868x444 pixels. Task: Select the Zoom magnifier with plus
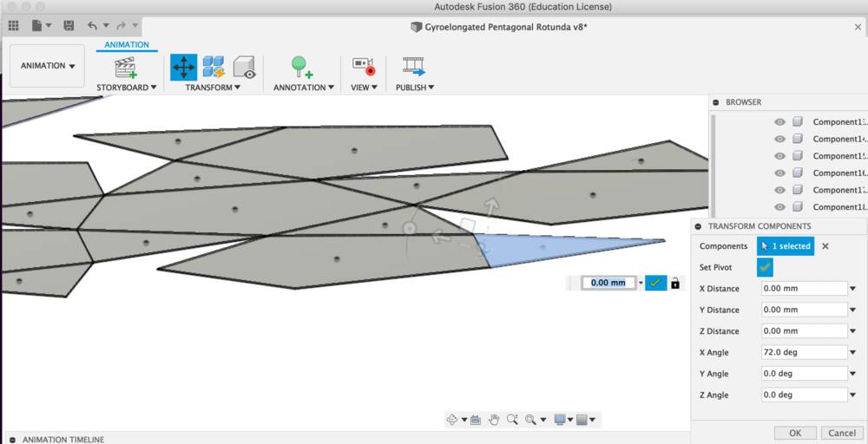pyautogui.click(x=512, y=420)
